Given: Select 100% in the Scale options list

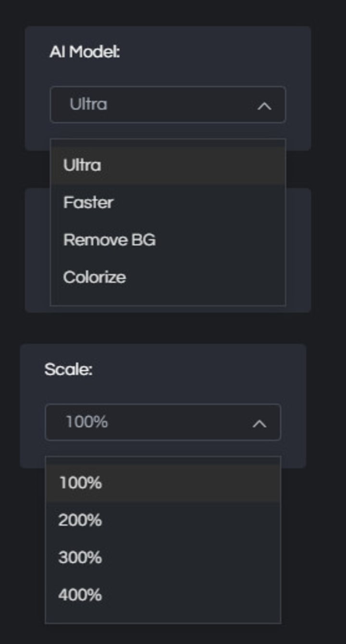Looking at the screenshot, I should coord(80,483).
